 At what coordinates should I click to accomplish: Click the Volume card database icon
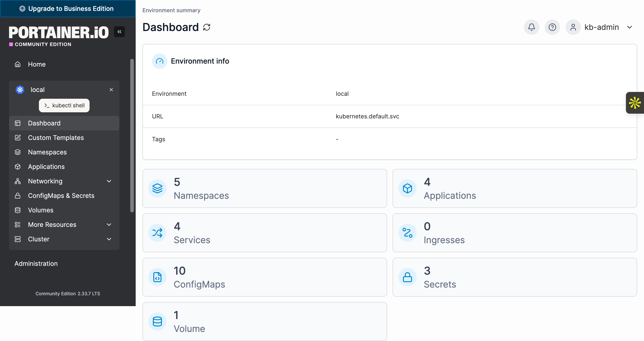click(x=157, y=322)
